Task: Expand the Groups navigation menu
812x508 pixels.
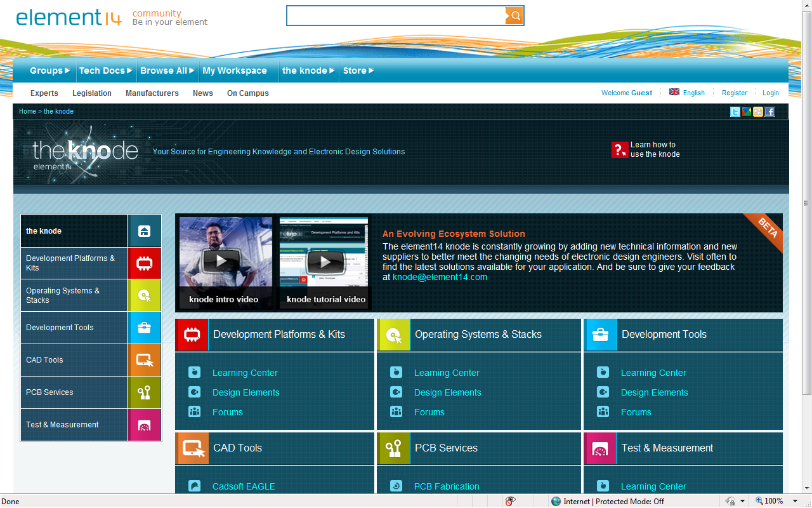Action: point(49,70)
